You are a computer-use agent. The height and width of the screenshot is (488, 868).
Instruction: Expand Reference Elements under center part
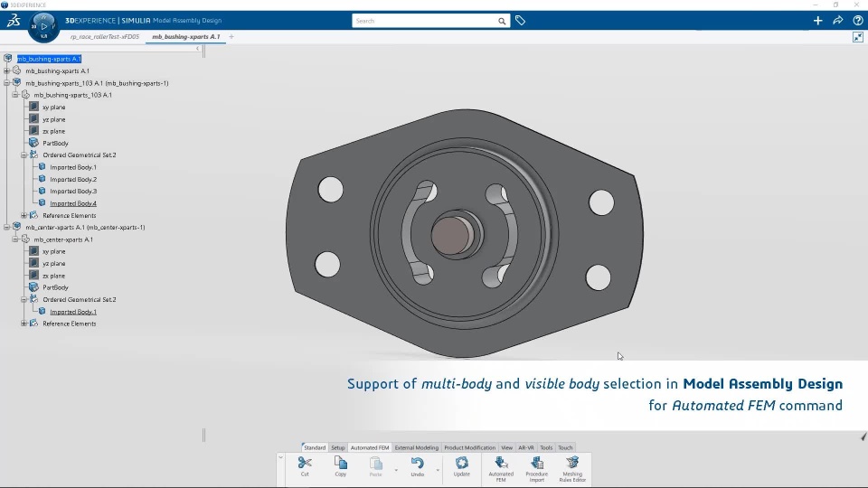click(x=24, y=324)
